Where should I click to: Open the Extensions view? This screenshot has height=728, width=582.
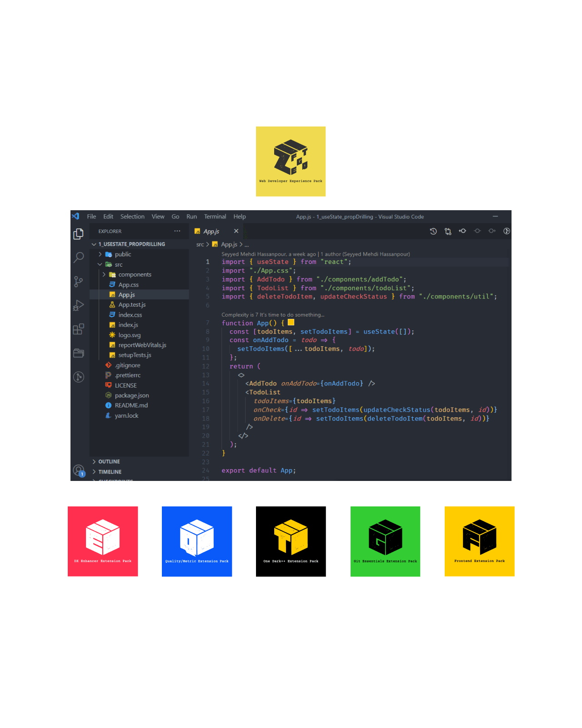tap(79, 329)
